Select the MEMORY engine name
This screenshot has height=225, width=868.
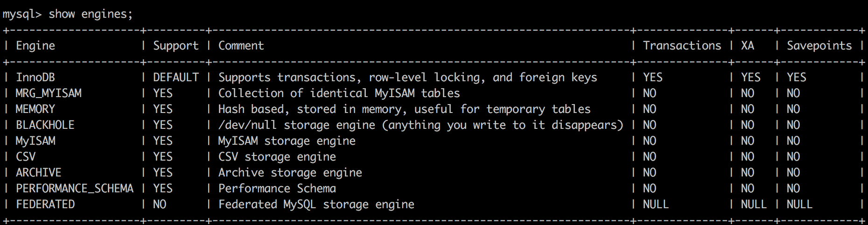click(35, 109)
